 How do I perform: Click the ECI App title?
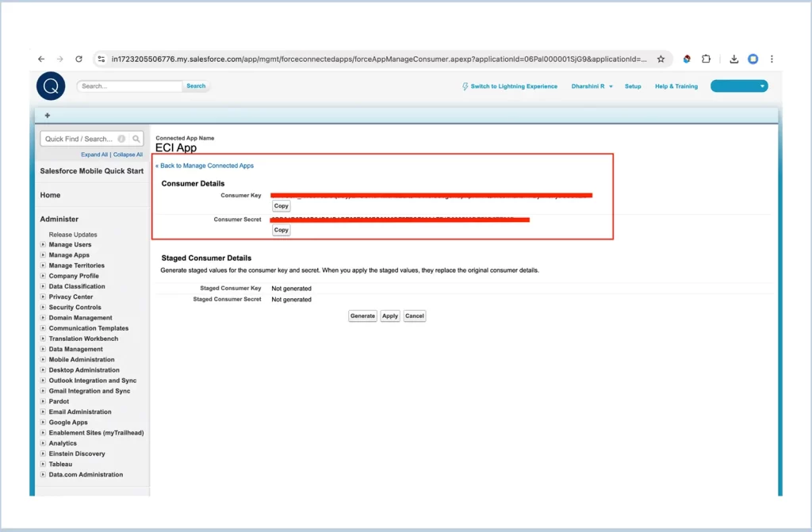176,147
